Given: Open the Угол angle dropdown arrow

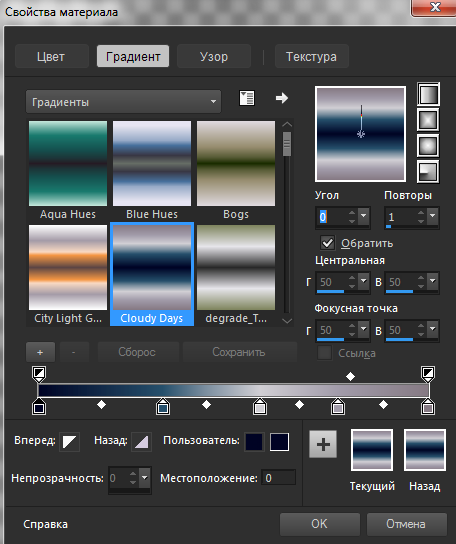Looking at the screenshot, I should (363, 215).
